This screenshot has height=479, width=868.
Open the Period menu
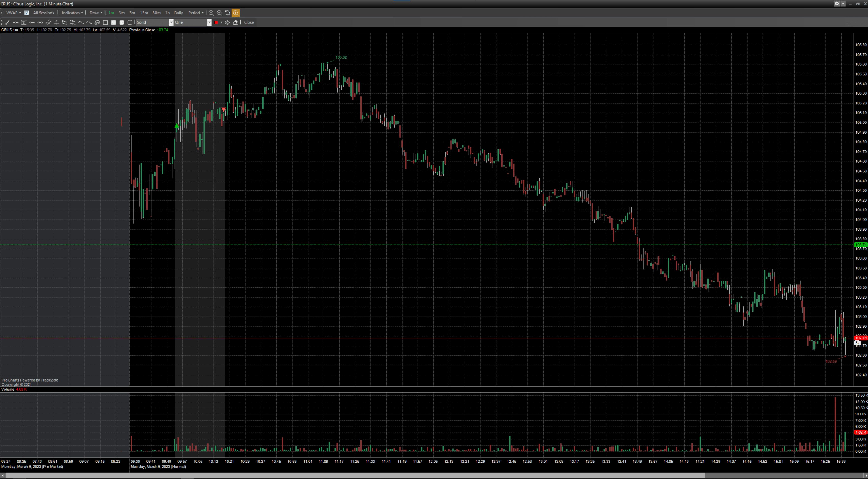point(195,13)
